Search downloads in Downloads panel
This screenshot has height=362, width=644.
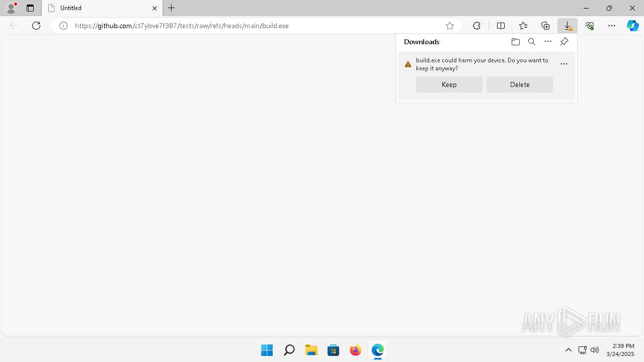(531, 42)
